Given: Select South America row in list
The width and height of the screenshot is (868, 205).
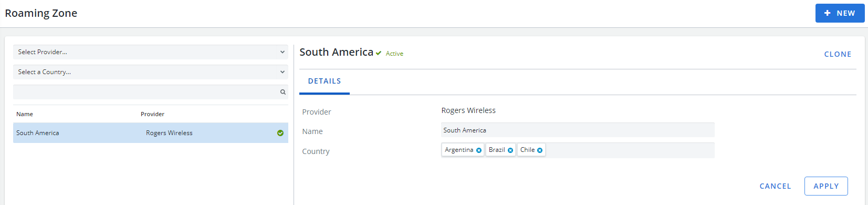Looking at the screenshot, I should click(151, 133).
